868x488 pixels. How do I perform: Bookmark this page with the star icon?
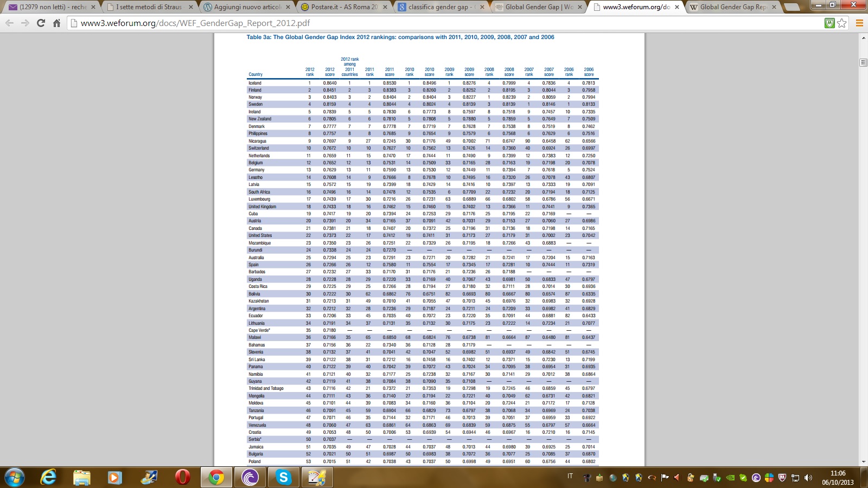click(842, 23)
